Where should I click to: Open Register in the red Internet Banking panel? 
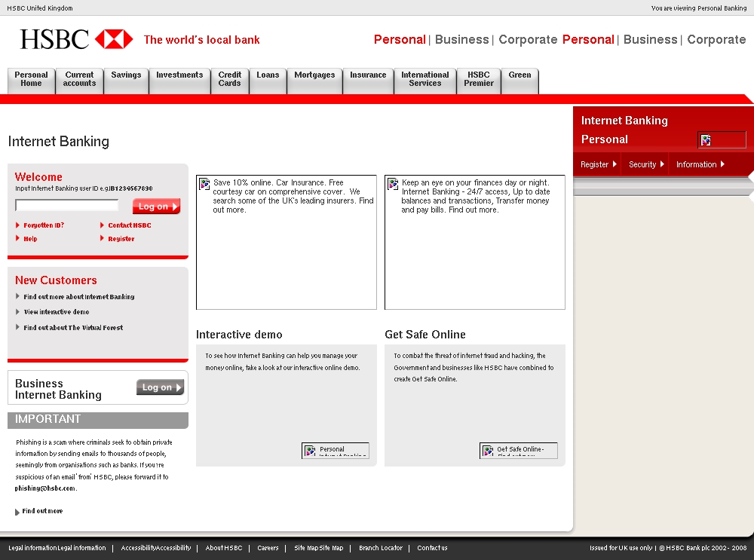(598, 164)
